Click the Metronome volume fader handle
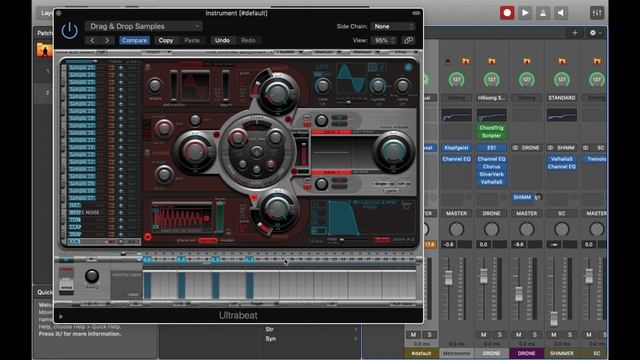 pos(448,278)
